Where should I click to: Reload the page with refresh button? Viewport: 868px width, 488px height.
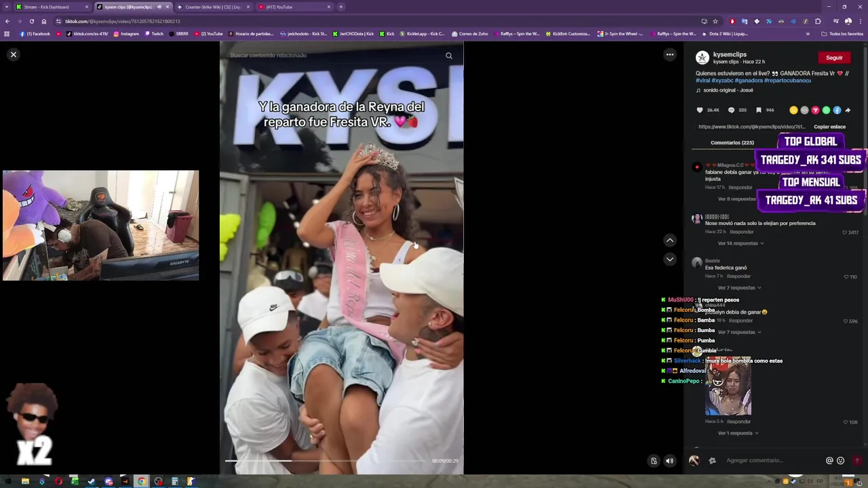31,21
